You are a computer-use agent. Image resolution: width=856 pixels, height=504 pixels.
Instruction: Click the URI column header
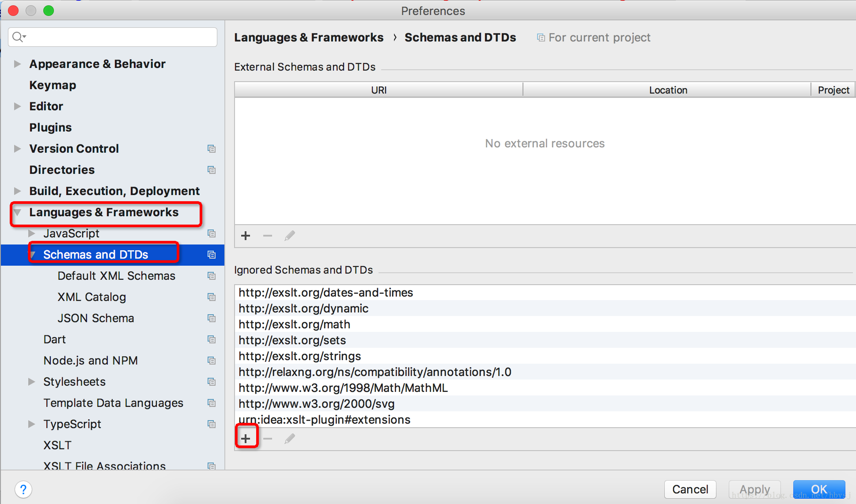click(379, 90)
